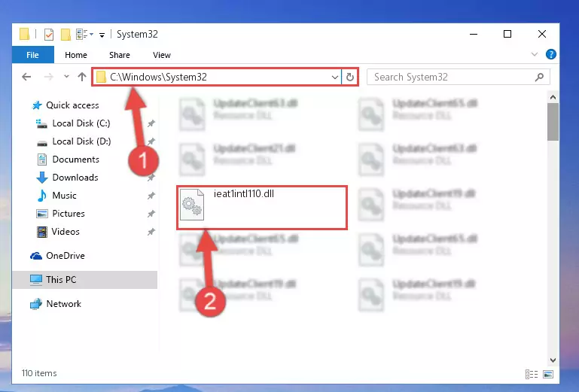The image size is (579, 392).
Task: Click the search magnifier icon
Action: 539,77
